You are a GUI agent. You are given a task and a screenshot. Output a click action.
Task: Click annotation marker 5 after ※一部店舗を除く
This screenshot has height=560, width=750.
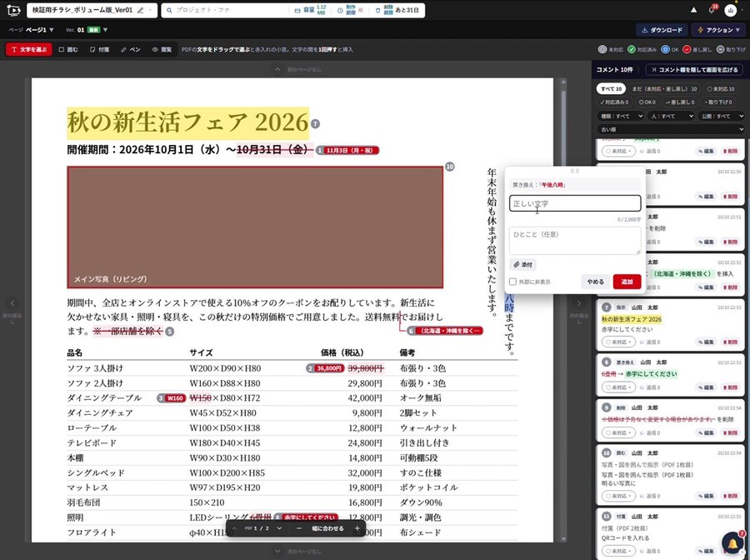pos(169,331)
